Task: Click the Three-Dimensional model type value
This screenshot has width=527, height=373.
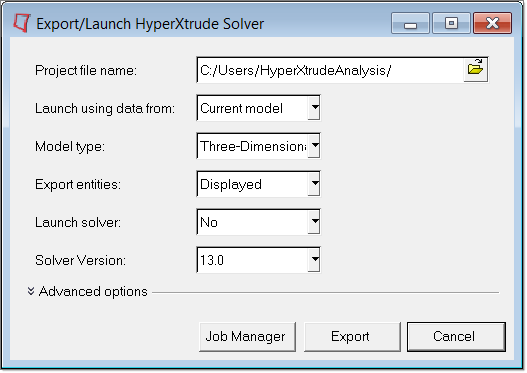Action: pyautogui.click(x=253, y=146)
